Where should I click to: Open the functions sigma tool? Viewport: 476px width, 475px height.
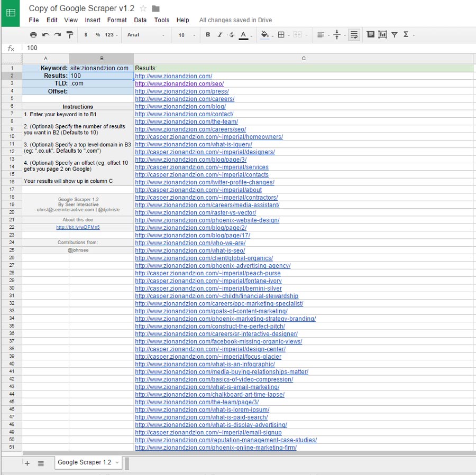click(406, 34)
